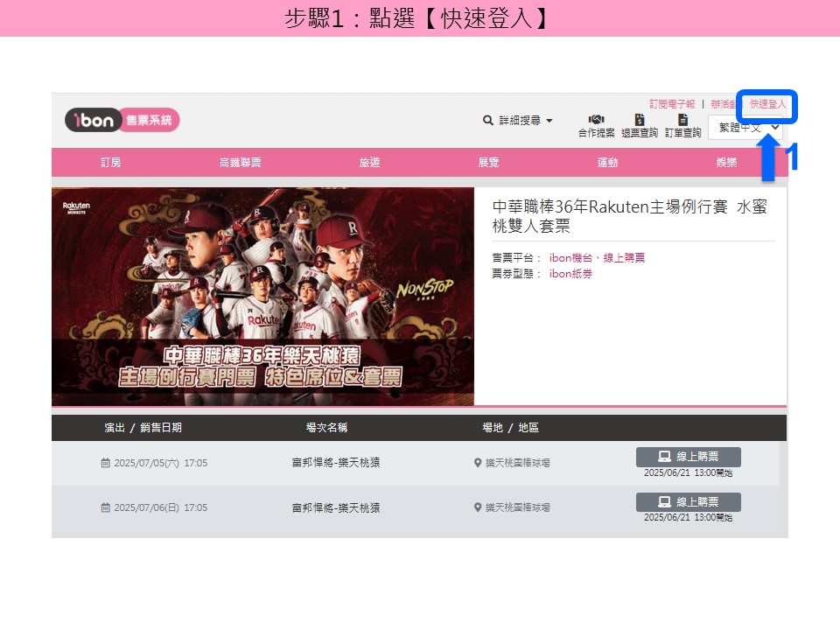Click the Rakuten Monkeys banner image
The image size is (840, 630).
coord(263,297)
